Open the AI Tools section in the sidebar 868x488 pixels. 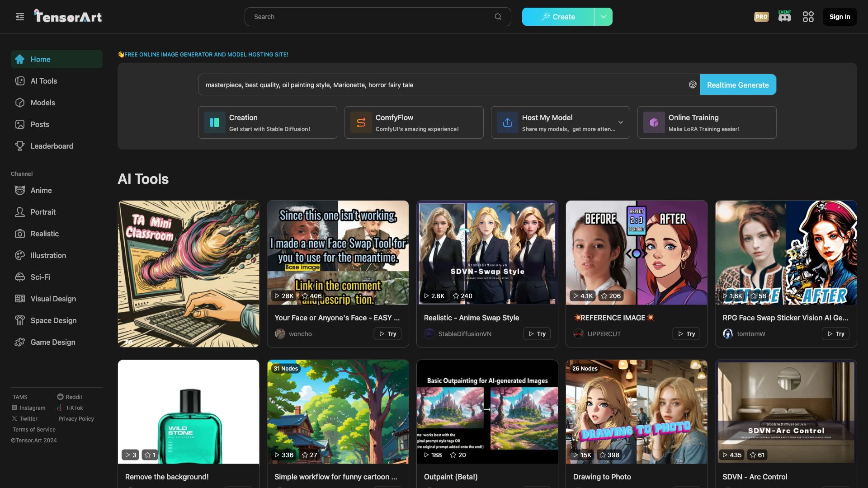(43, 81)
